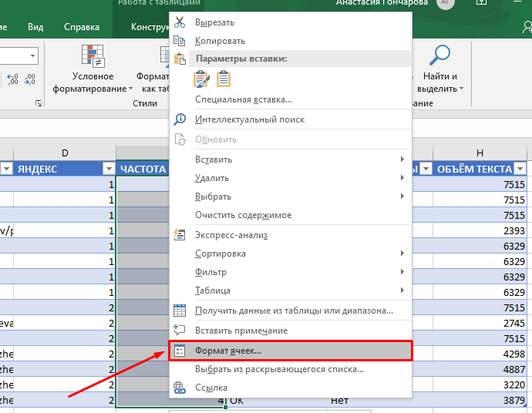
Task: Click the table data grid icon
Action: pos(180,311)
